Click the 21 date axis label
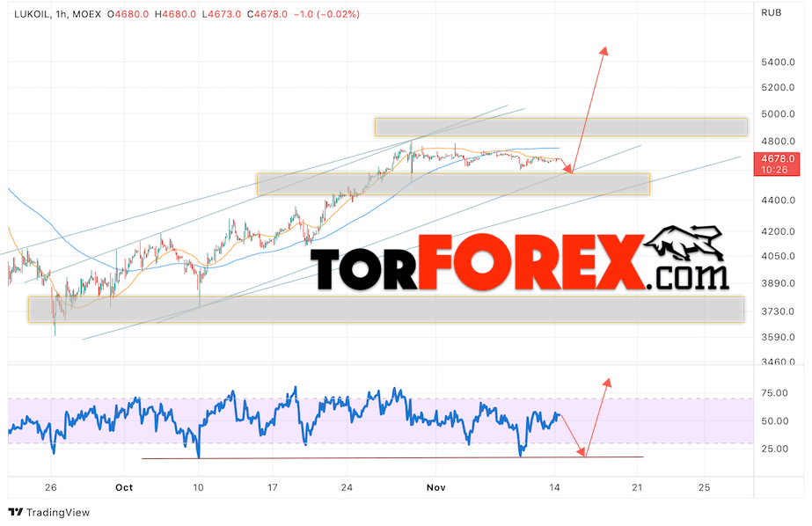 tap(637, 487)
